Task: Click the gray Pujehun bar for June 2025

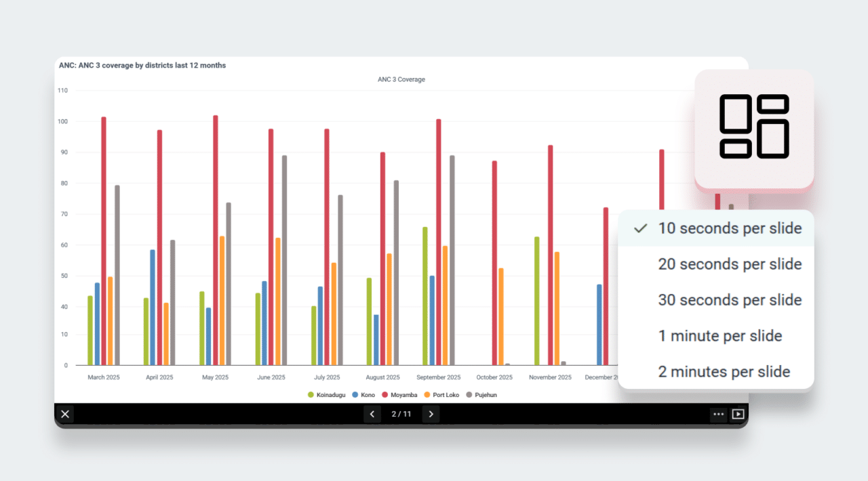Action: [285, 261]
